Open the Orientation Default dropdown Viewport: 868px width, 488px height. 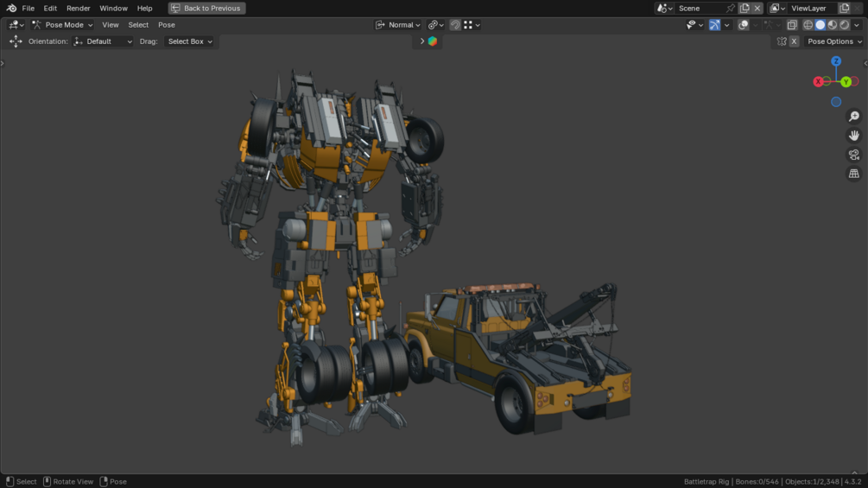(x=103, y=41)
